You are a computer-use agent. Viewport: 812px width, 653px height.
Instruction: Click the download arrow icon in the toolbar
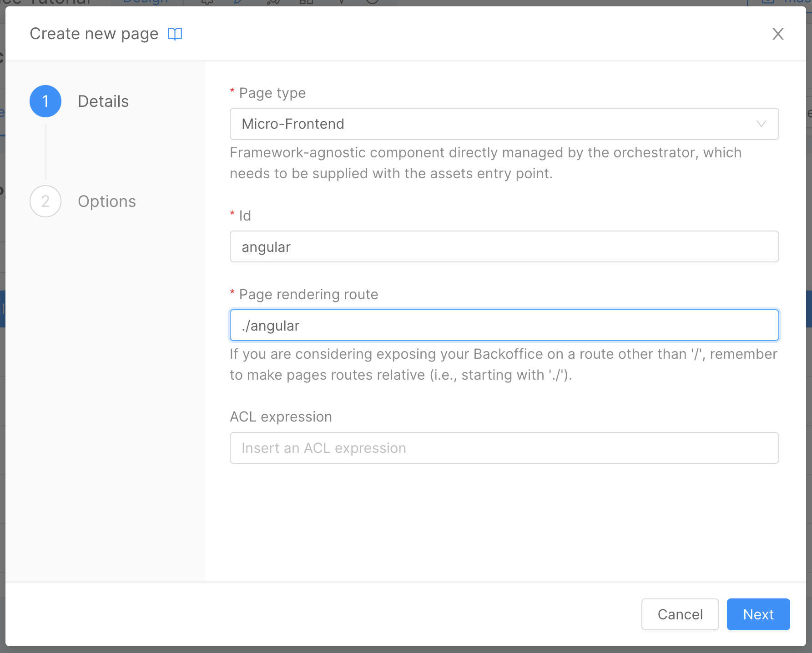click(341, 2)
